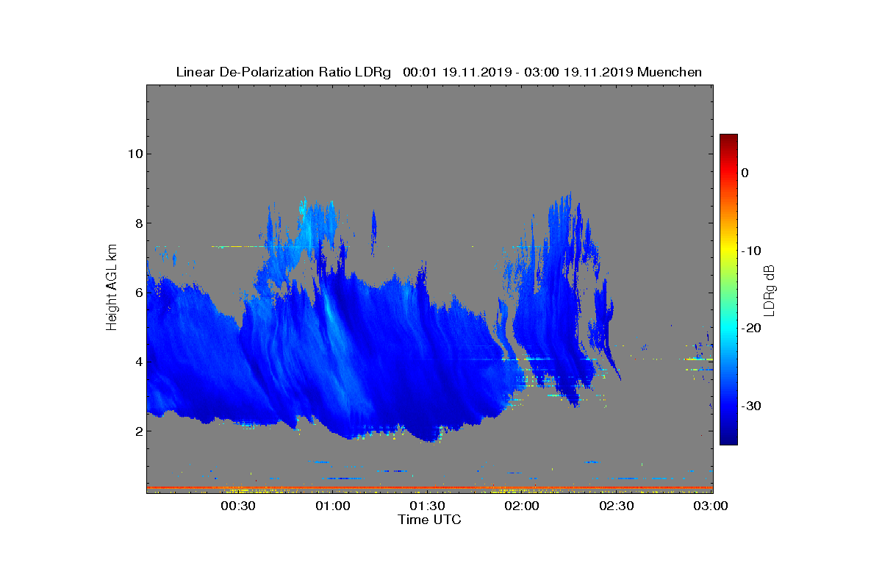Click the '01:00' time axis label
Screen dimensions: 882x588
[333, 506]
